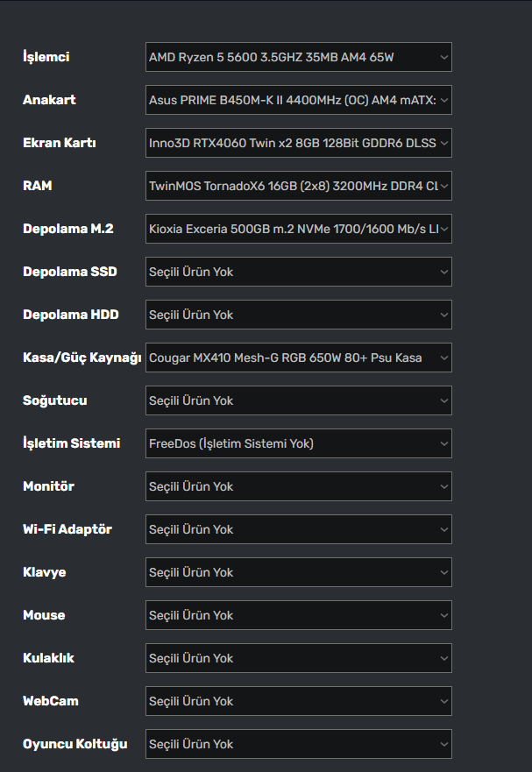Select a keyboard in Klavye dropdown

click(x=298, y=572)
